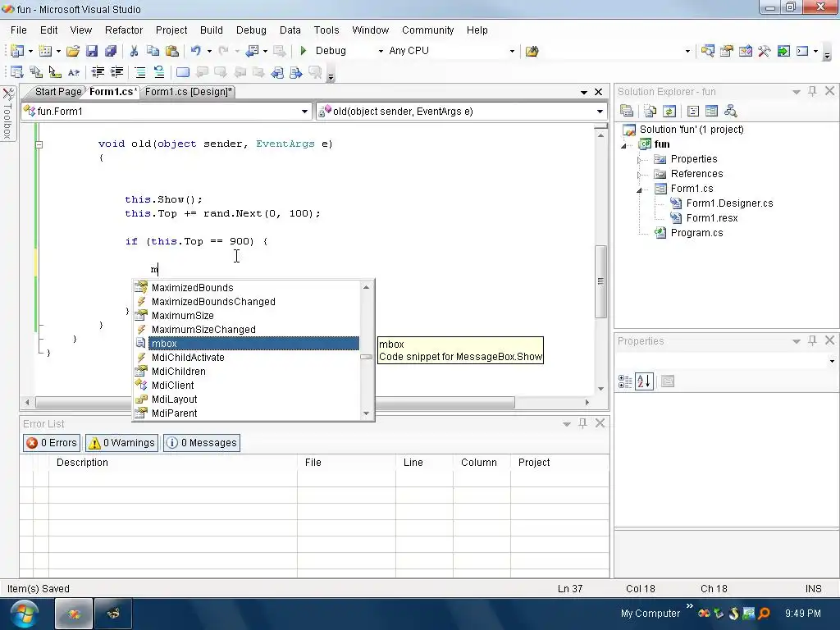This screenshot has height=630, width=840.
Task: Toggle the 0 Messages filter button
Action: [202, 442]
